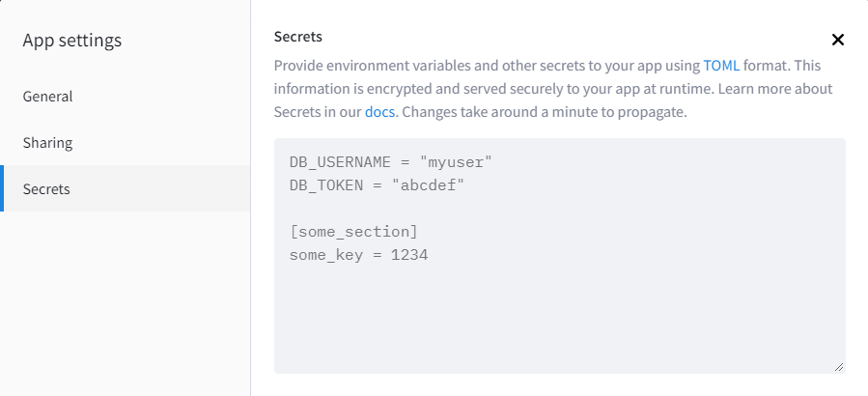Click the App settings heading
868x396 pixels.
pos(72,41)
